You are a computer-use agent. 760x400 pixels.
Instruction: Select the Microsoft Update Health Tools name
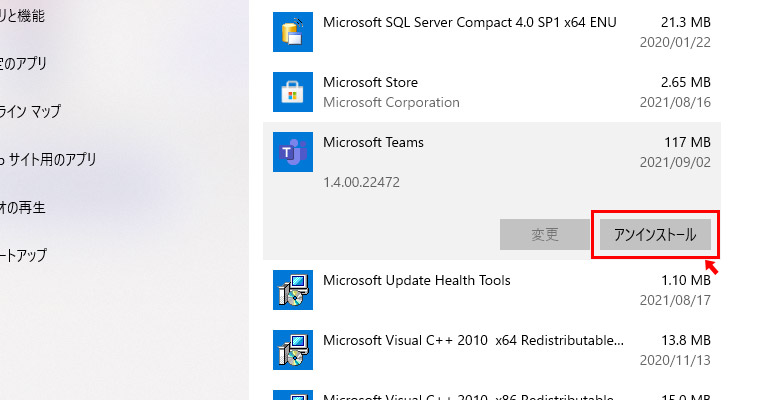[417, 281]
